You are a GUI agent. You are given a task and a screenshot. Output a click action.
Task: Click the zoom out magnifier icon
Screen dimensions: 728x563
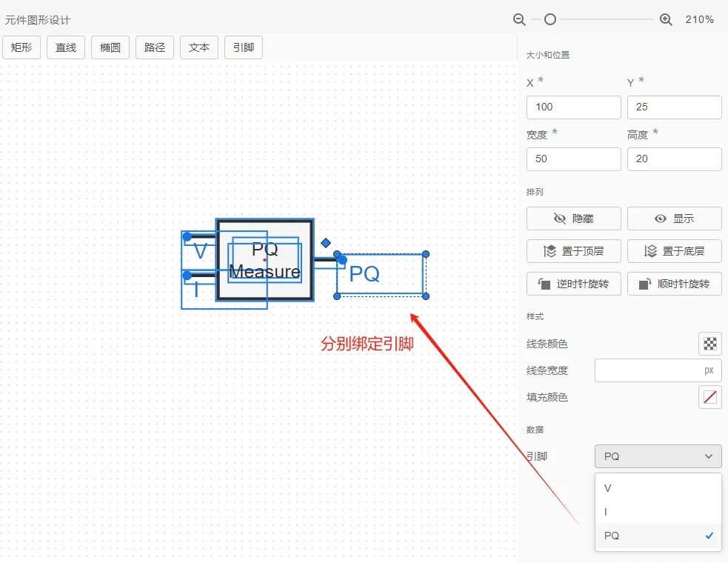[x=519, y=20]
